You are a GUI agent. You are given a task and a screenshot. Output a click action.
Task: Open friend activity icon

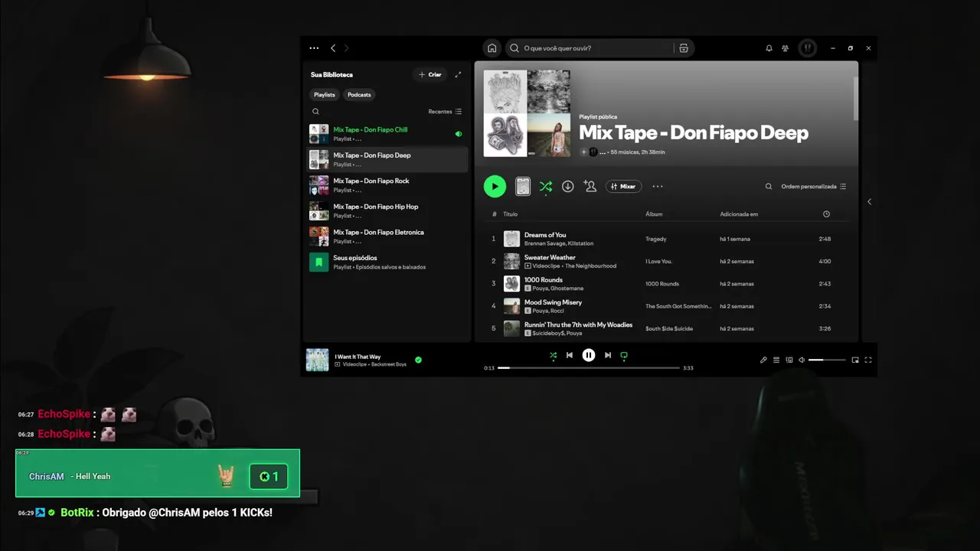pos(786,48)
